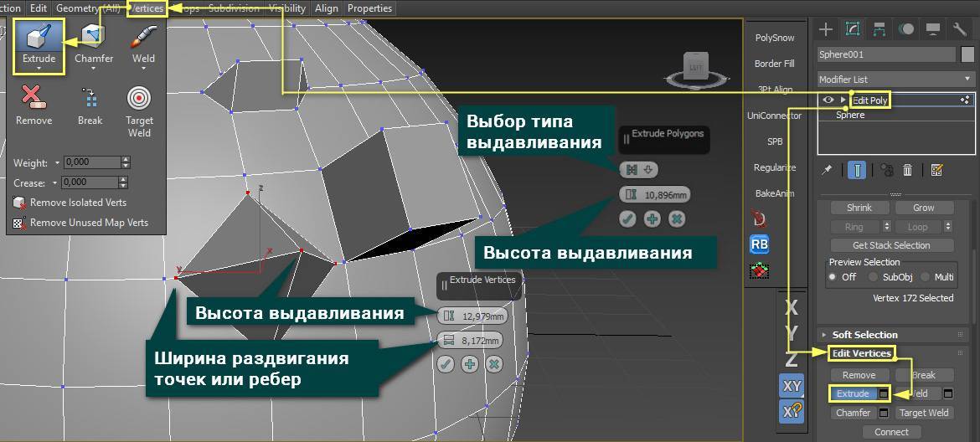The image size is (980, 442).
Task: Click the object color swatch beside Sphere001
Action: pos(967,54)
